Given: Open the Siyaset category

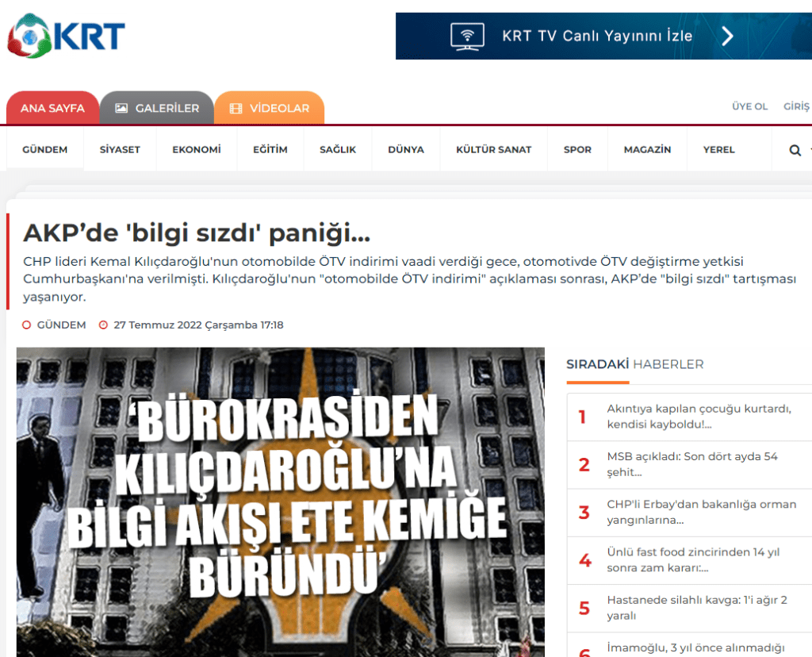Looking at the screenshot, I should tap(120, 150).
